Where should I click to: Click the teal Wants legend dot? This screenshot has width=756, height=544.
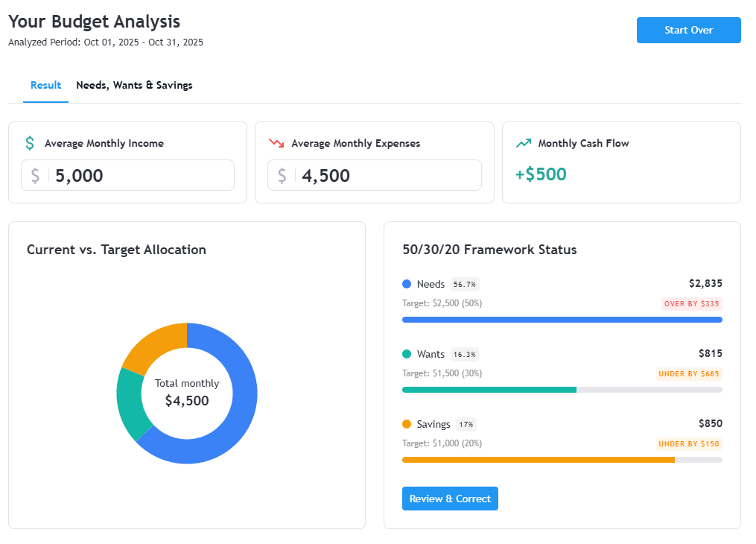click(407, 354)
